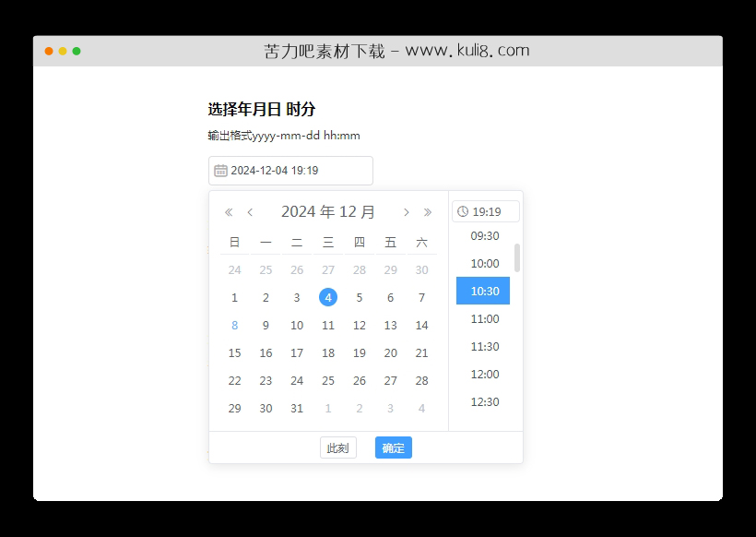Viewport: 756px width, 537px height.
Task: Click the currently selected date 4
Action: 327,297
